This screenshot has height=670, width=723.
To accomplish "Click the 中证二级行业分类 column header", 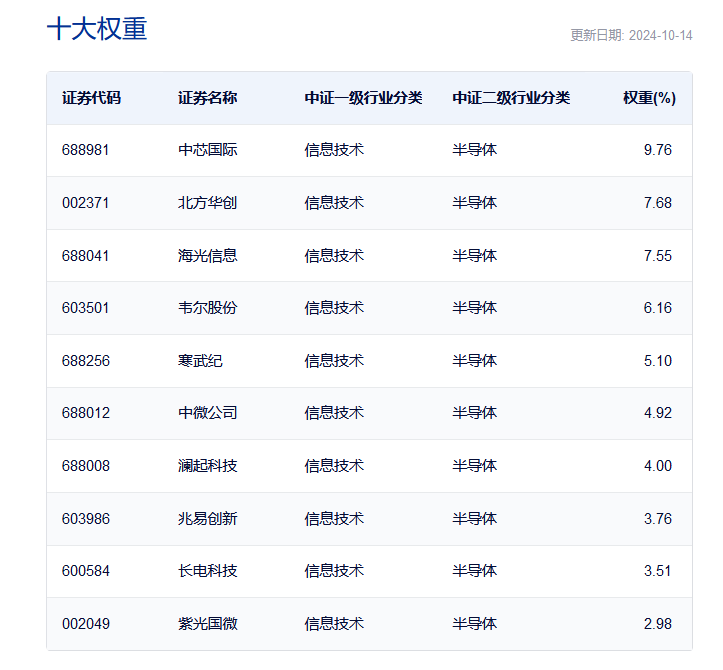I will pos(511,98).
